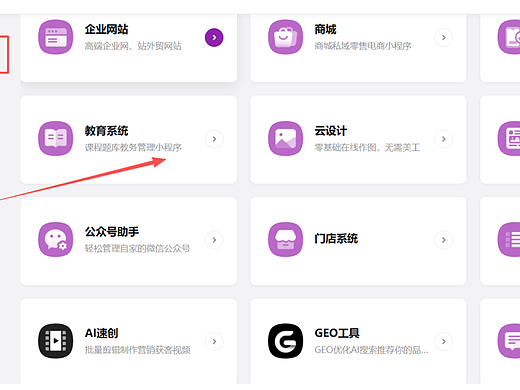Image resolution: width=520 pixels, height=390 pixels.
Task: Open the 门店系统 heading
Action: [x=336, y=239]
